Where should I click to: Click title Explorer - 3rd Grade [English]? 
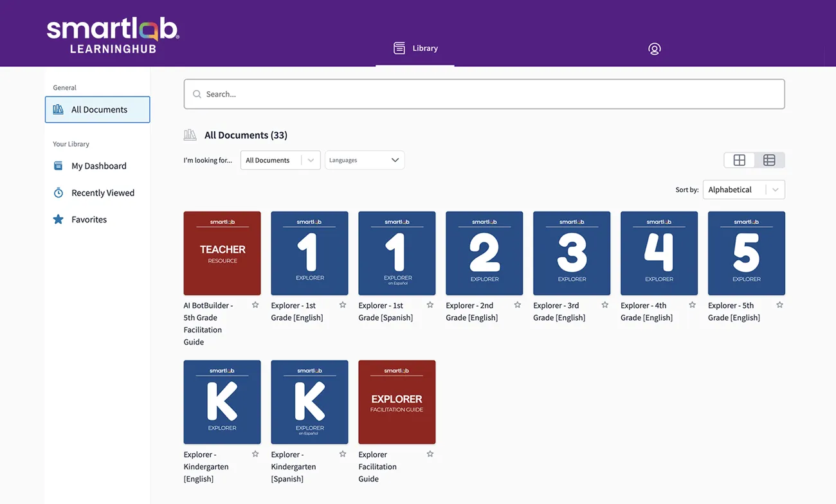click(559, 311)
